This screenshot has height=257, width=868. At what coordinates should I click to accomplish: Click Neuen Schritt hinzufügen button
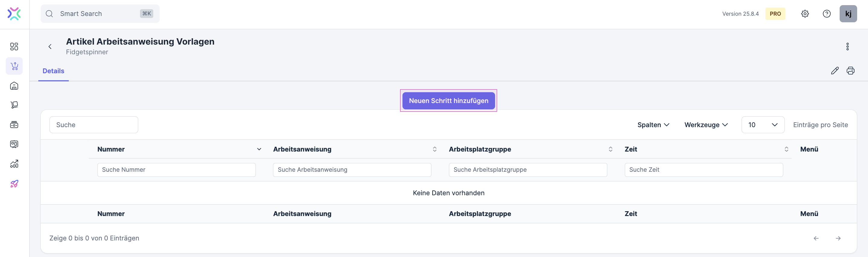[449, 101]
